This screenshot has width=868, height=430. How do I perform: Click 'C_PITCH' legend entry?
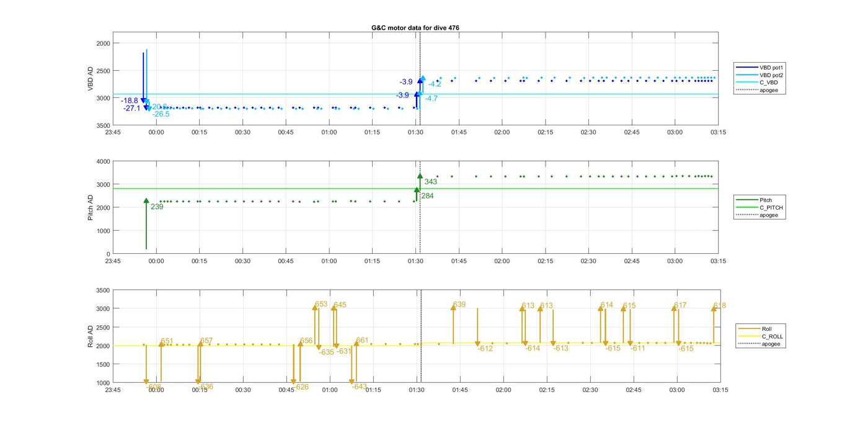click(771, 208)
